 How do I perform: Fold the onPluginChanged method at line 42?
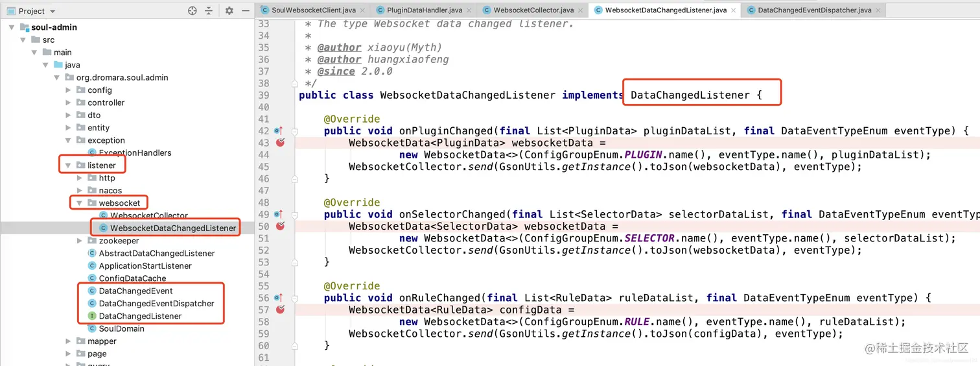tap(294, 130)
